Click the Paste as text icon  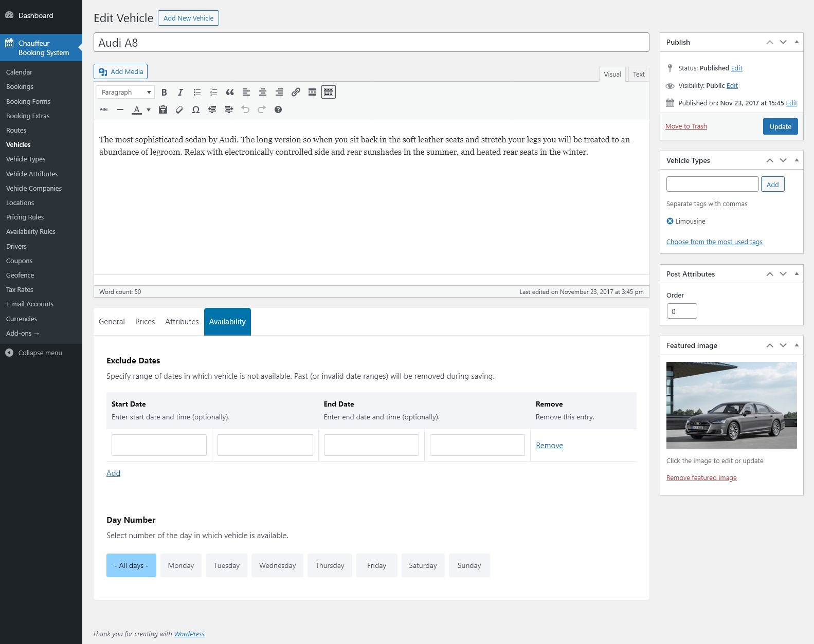coord(163,109)
